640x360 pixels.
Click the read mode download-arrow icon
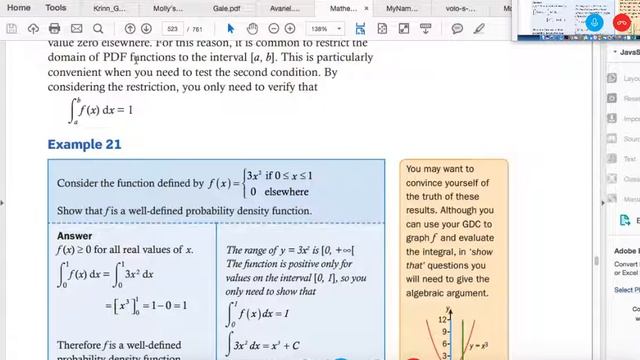tap(425, 29)
